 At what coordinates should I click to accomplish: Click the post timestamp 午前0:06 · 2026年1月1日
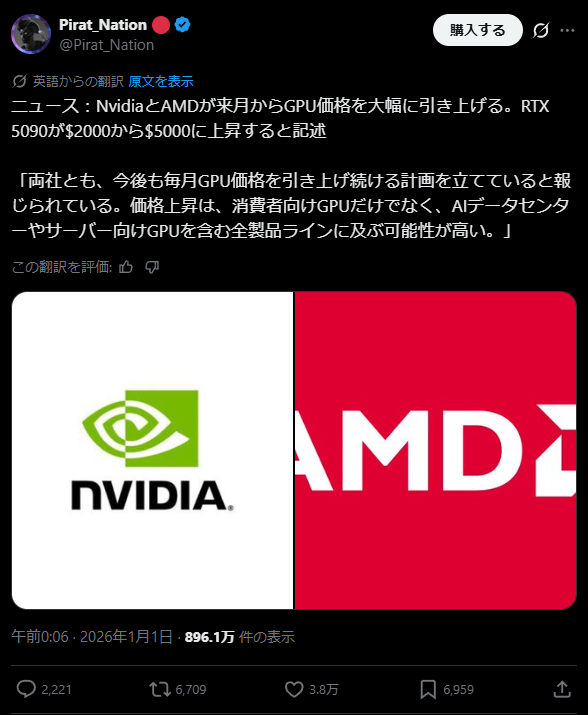[x=92, y=637]
